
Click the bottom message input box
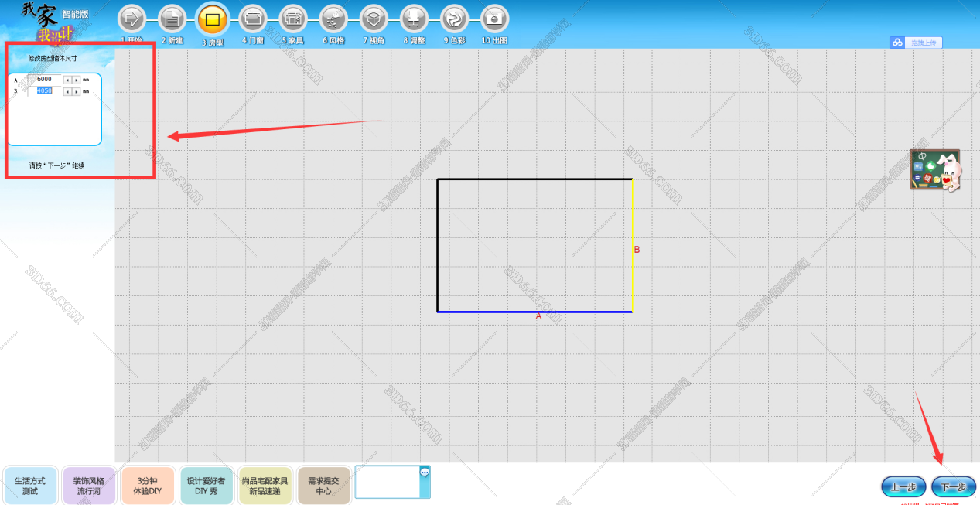[x=388, y=482]
